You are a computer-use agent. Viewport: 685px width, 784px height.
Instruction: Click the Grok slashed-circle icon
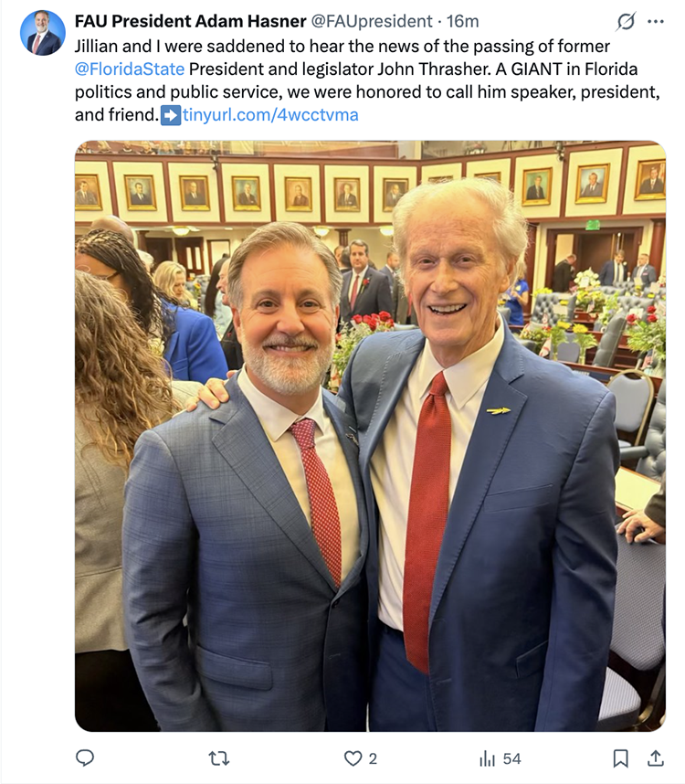tap(626, 22)
